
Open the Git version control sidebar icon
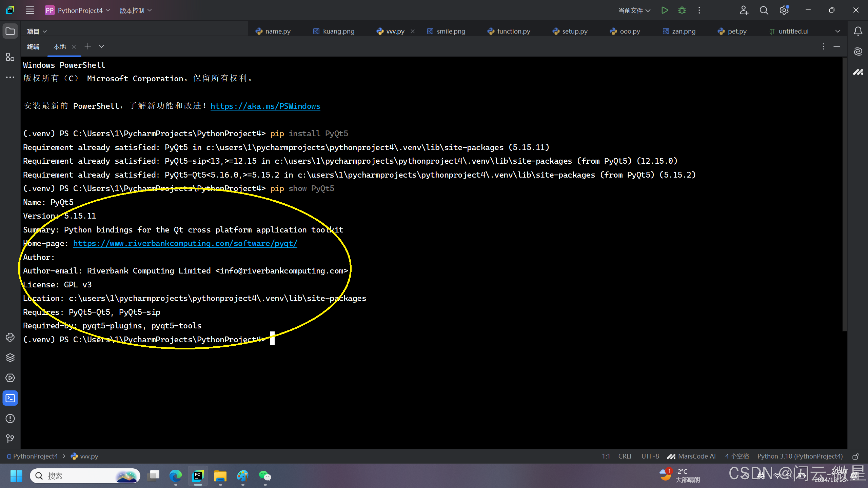pos(10,439)
